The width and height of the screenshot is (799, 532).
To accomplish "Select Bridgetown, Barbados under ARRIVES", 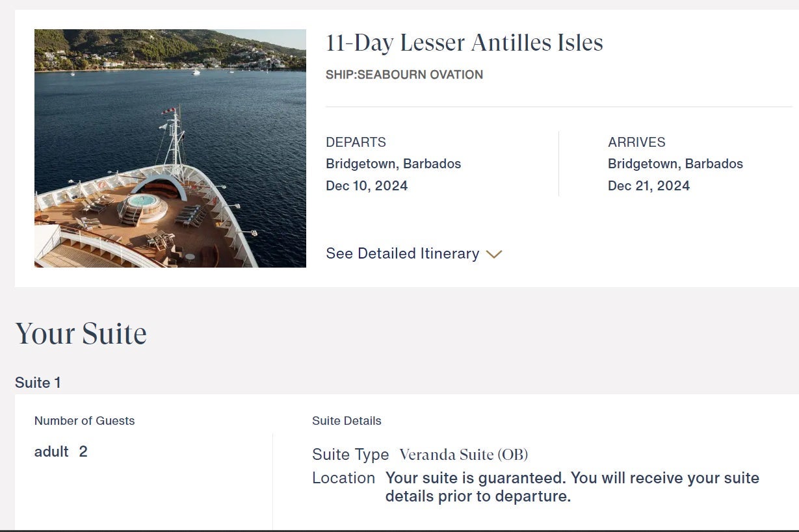I will click(675, 163).
